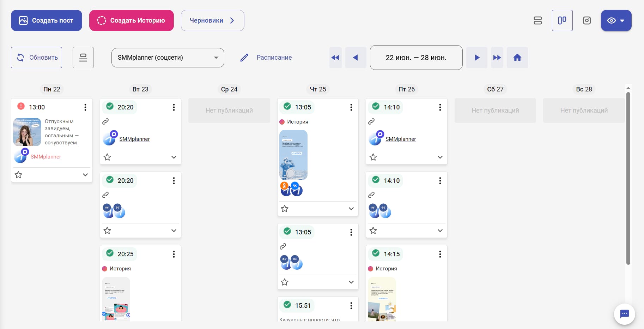Select the Чт 25 day header

(x=318, y=89)
